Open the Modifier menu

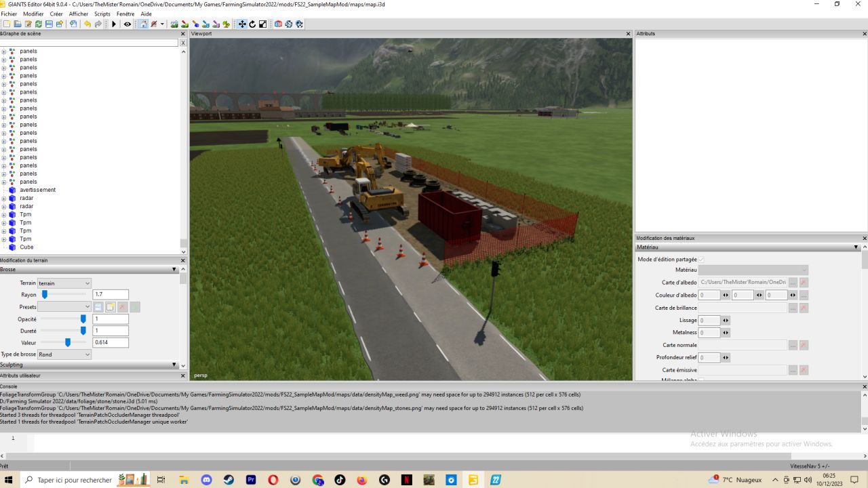tap(33, 14)
